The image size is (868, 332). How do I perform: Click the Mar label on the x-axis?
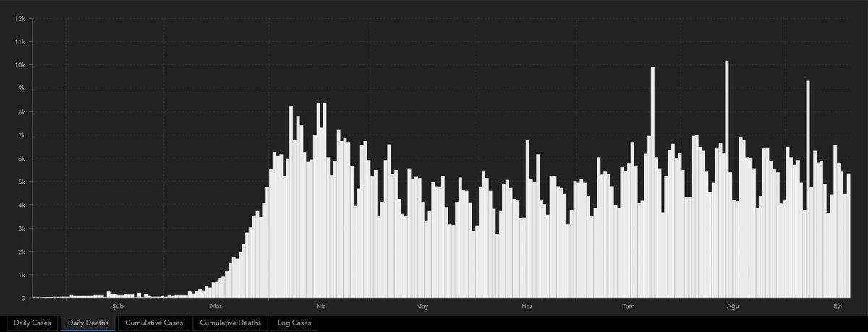point(218,307)
